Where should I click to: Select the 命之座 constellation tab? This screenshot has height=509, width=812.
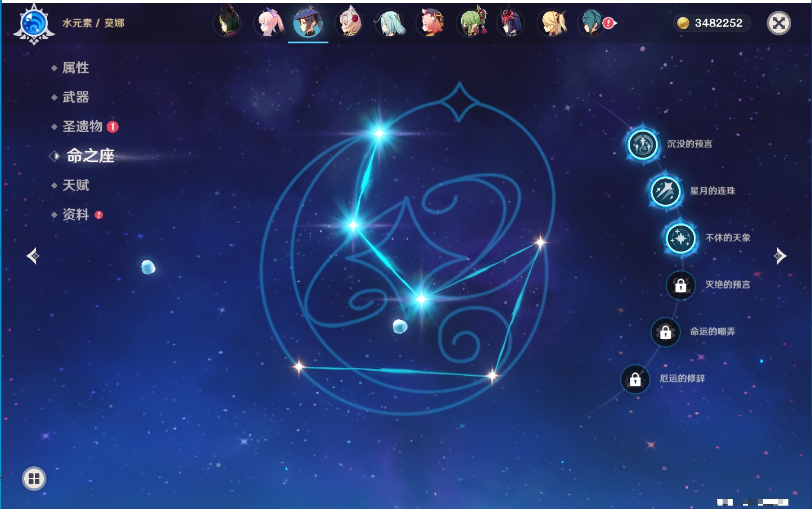point(90,156)
